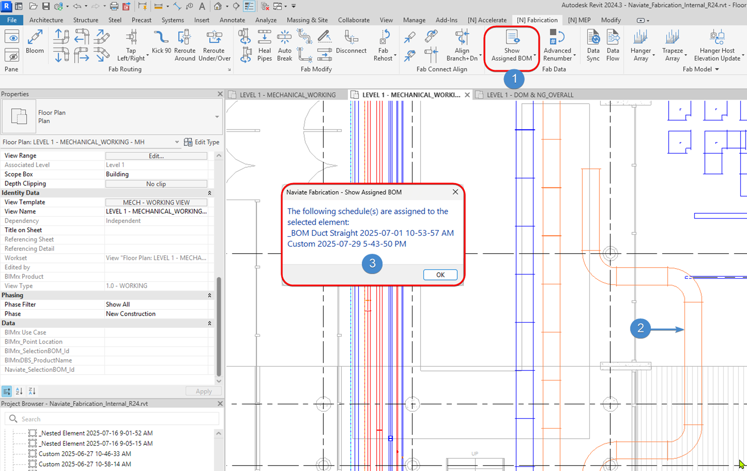Click the Edit Type button
This screenshot has width=747, height=471.
point(202,142)
